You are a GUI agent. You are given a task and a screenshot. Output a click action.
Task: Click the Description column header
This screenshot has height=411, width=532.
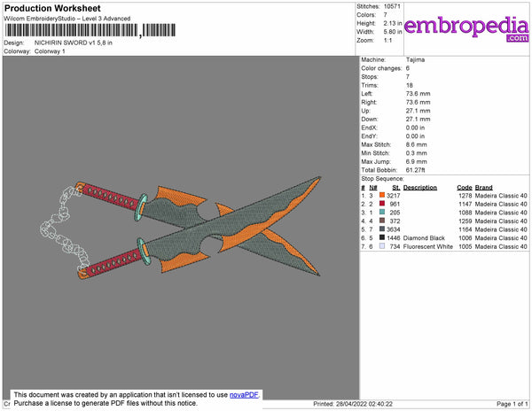(420, 188)
